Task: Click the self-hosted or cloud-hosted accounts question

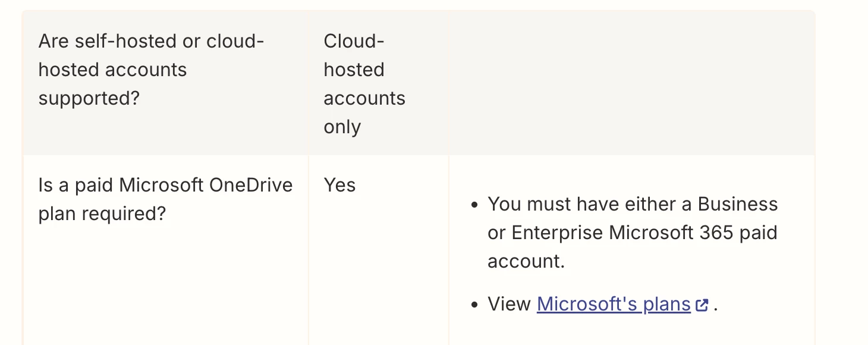Action: click(151, 70)
